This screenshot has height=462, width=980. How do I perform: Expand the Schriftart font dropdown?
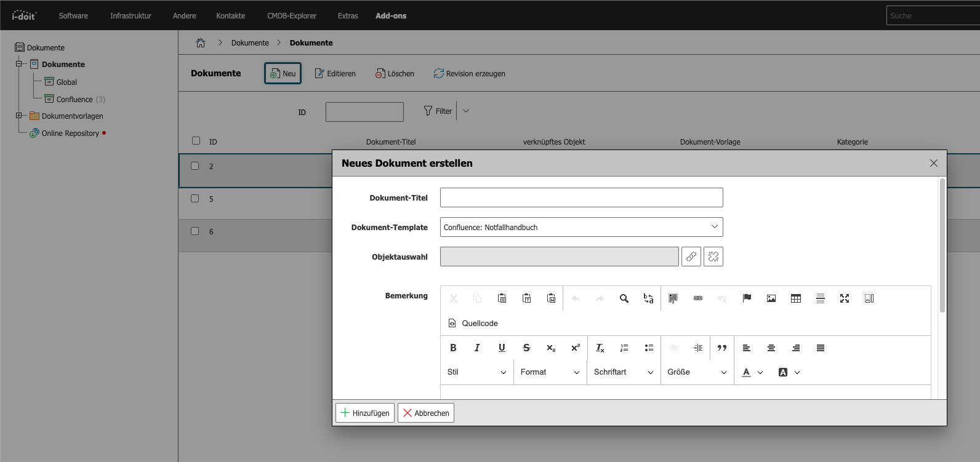pos(623,372)
